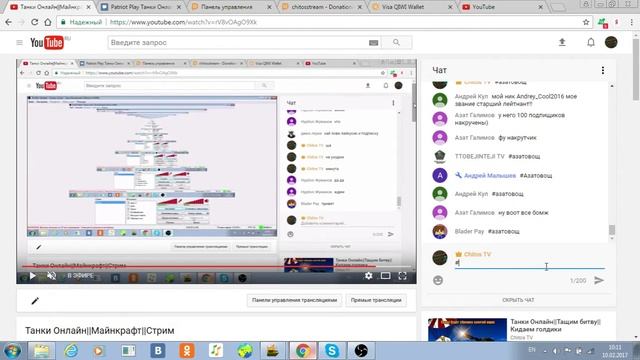Open the notifications bell

(591, 42)
